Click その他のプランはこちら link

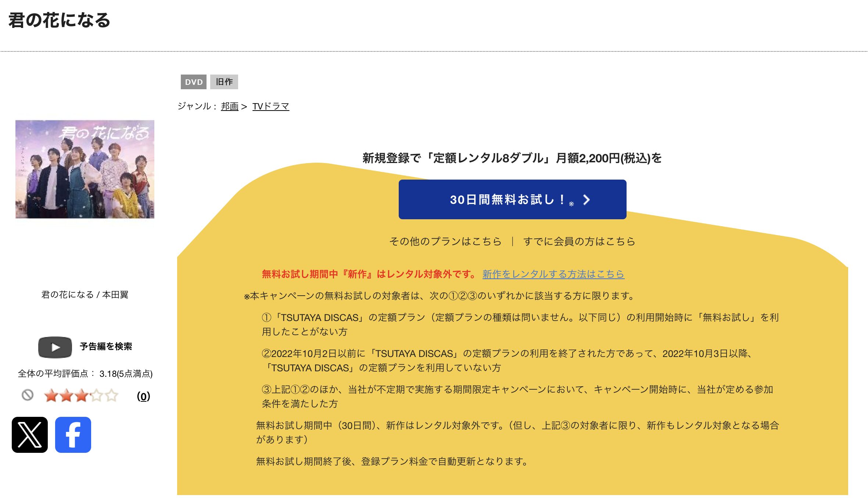coord(445,241)
